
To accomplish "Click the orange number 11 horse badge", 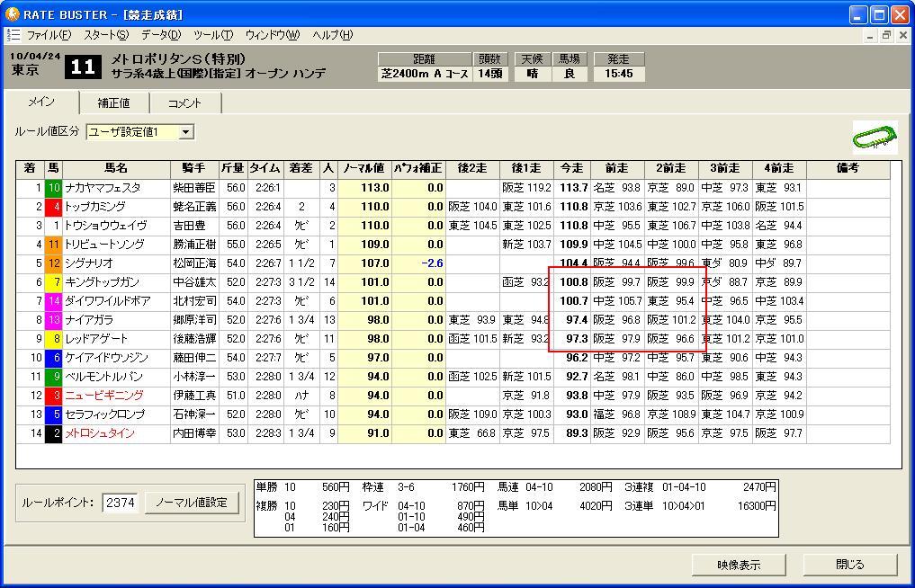I will click(54, 245).
